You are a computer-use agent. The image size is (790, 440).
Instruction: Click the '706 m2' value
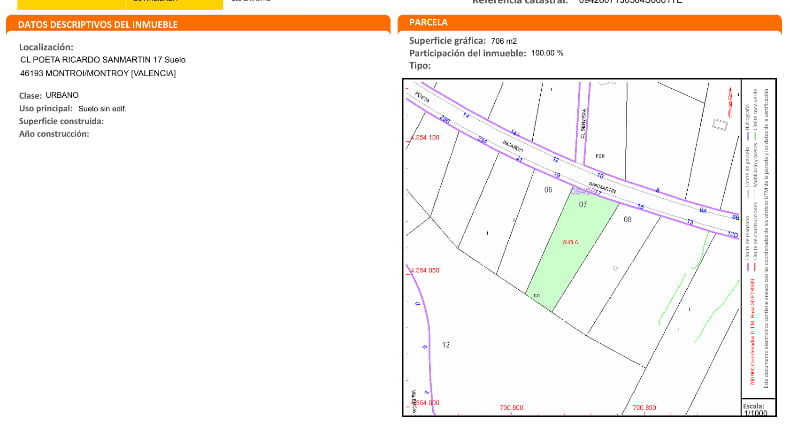pyautogui.click(x=504, y=41)
